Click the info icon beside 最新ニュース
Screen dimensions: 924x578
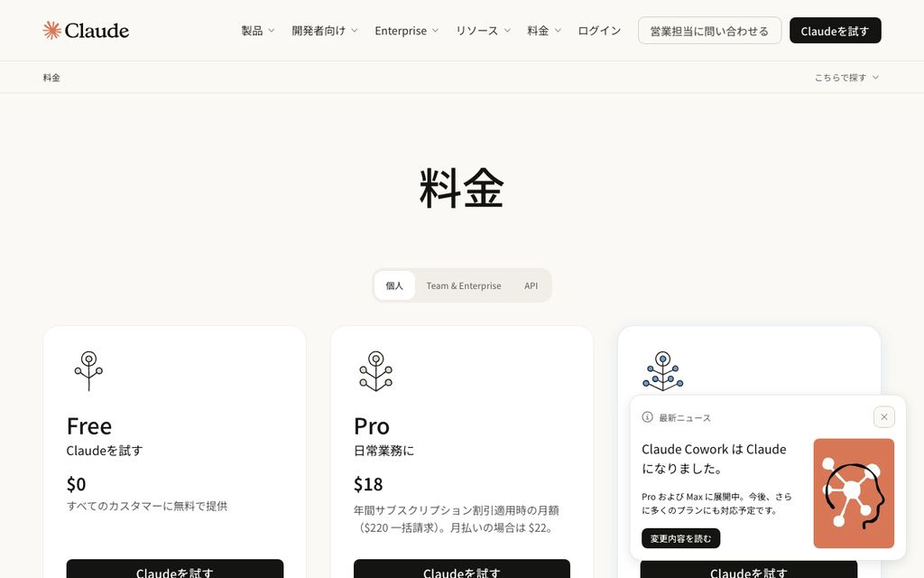click(647, 417)
